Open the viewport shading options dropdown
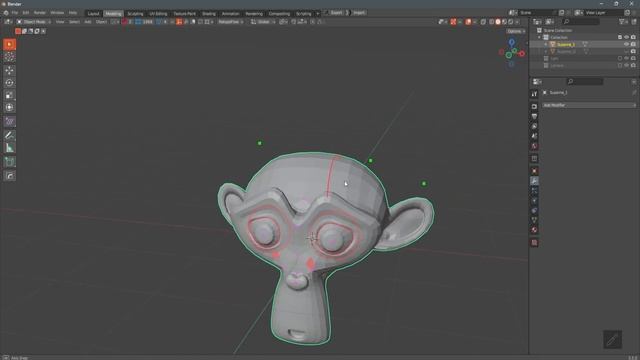The height and width of the screenshot is (360, 640). click(518, 22)
